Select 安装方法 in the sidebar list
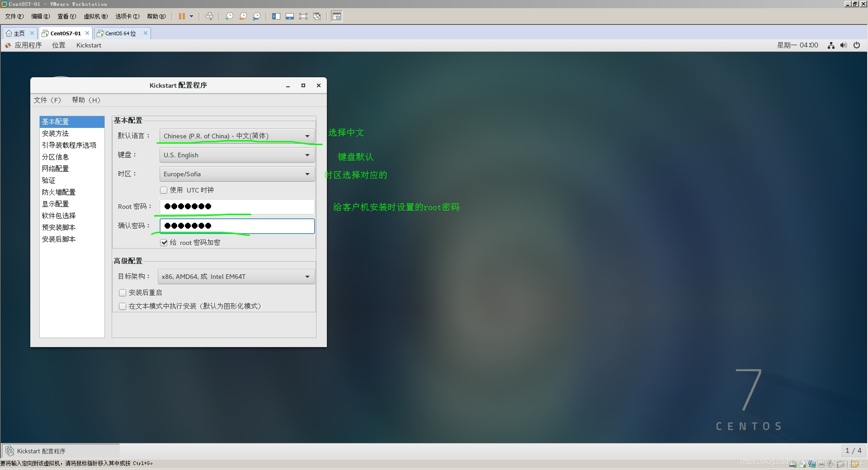Screen dimensions: 868x470 pyautogui.click(x=72, y=134)
